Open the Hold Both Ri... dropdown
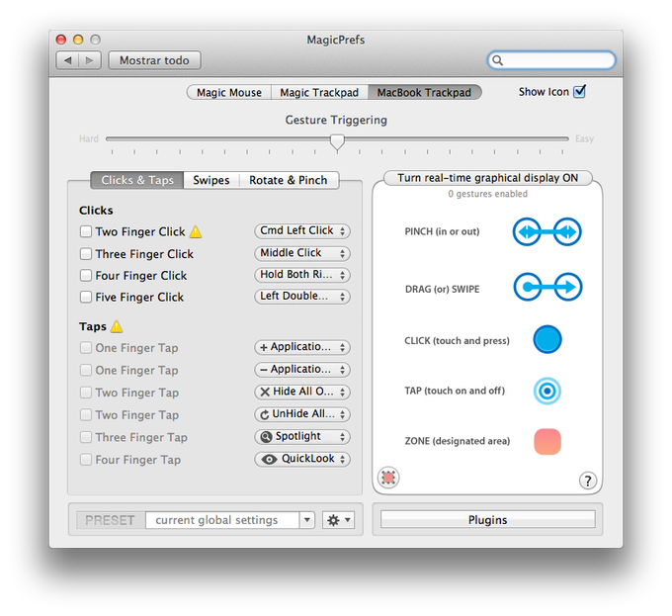This screenshot has height=616, width=672. pyautogui.click(x=302, y=275)
